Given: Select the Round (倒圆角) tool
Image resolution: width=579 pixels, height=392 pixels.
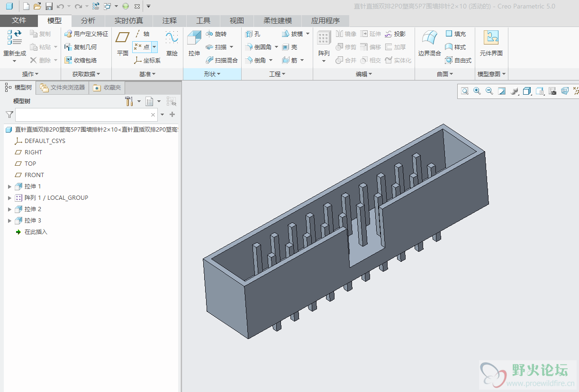Looking at the screenshot, I should click(x=258, y=47).
